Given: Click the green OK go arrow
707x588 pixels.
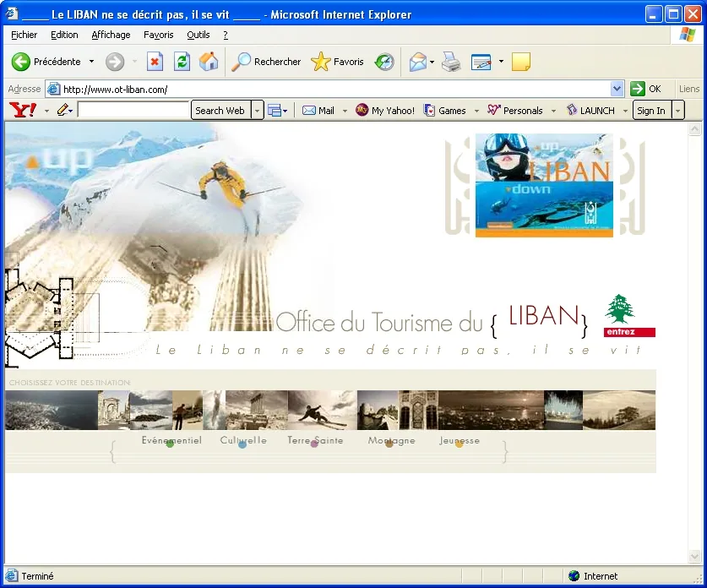Looking at the screenshot, I should (638, 89).
